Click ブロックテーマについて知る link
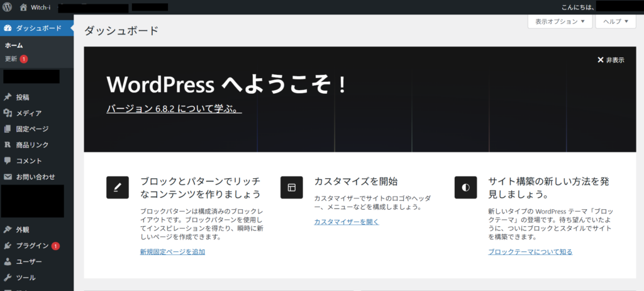This screenshot has height=291, width=644. point(530,251)
